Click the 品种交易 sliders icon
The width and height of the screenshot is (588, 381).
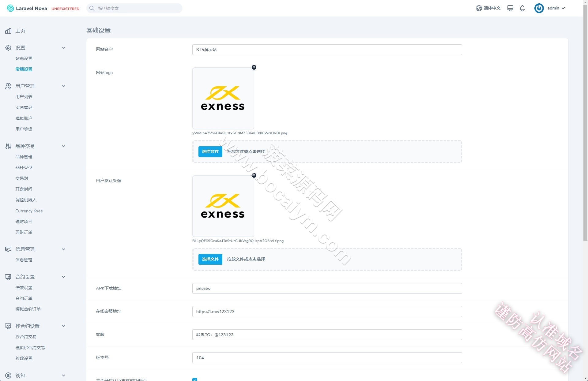point(8,146)
